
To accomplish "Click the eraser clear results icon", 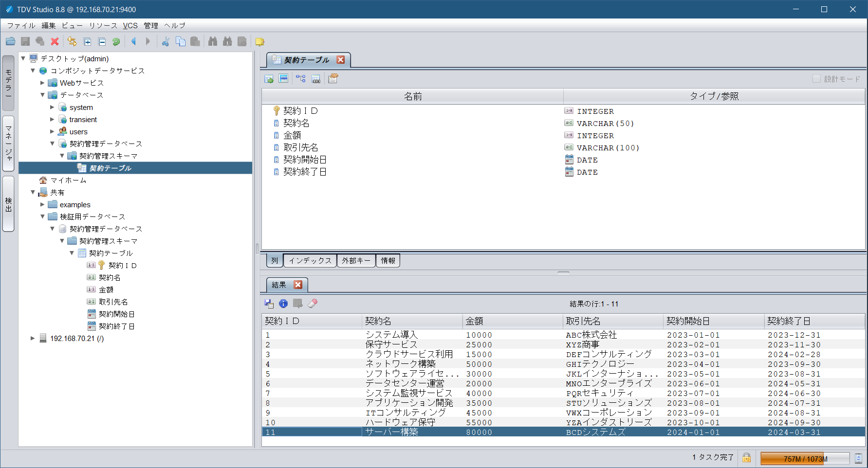I will pos(313,304).
